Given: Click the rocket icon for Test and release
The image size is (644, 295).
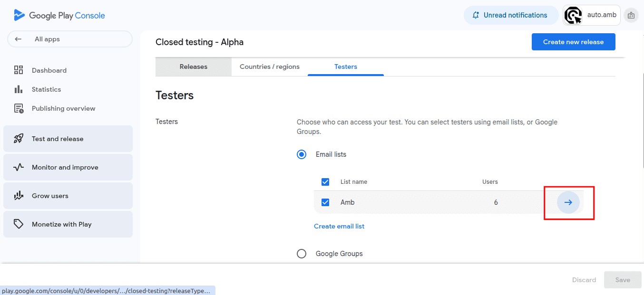Looking at the screenshot, I should click(x=19, y=139).
